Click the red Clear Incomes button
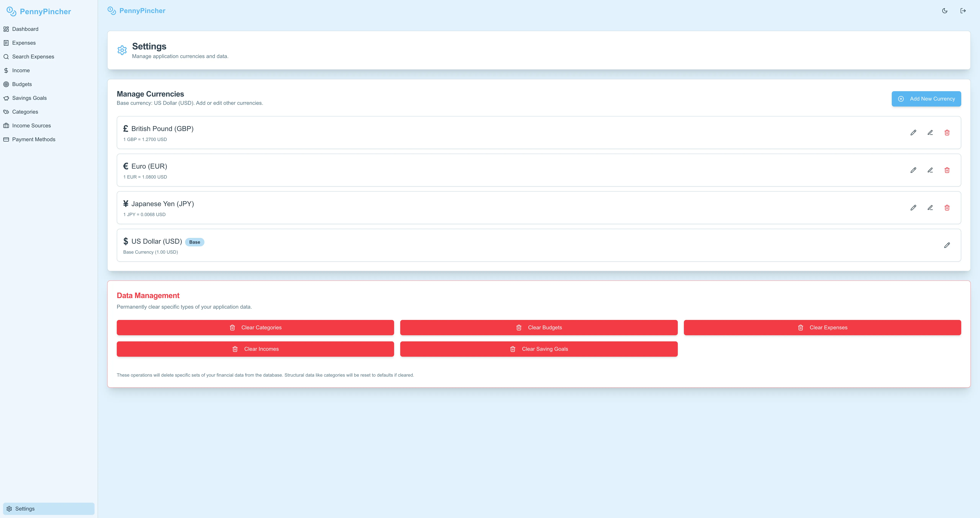 click(255, 349)
